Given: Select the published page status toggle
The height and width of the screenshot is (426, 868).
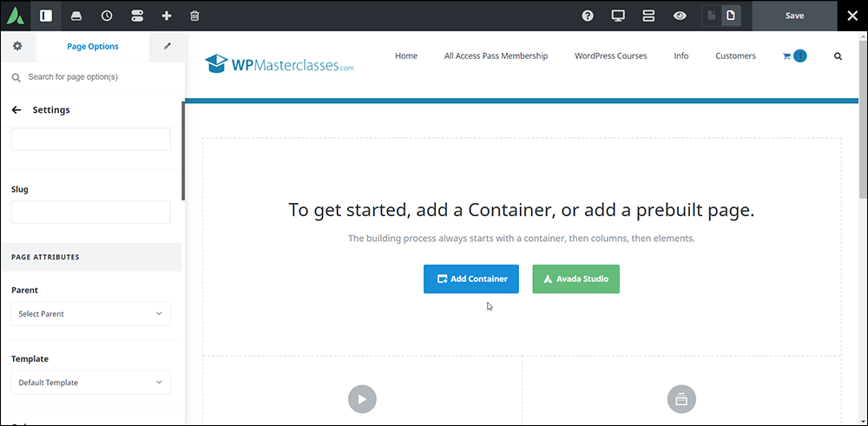Looking at the screenshot, I should [731, 16].
